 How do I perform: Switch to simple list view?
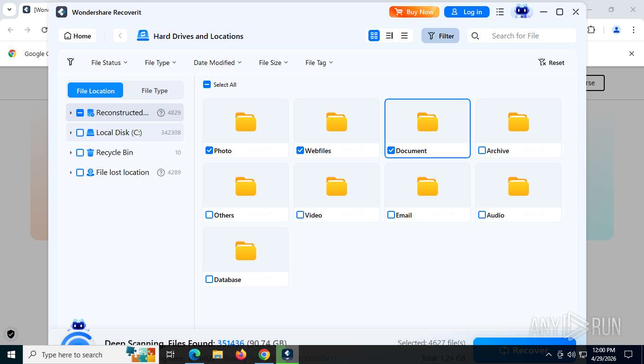point(404,36)
